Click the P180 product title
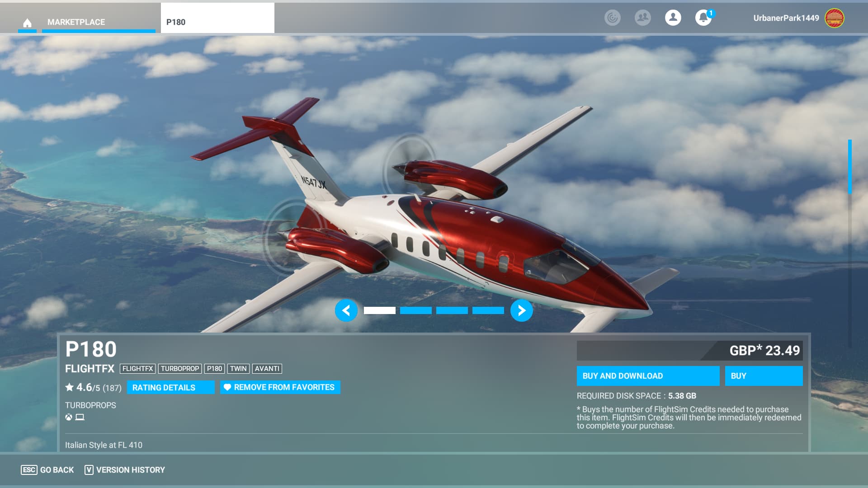Viewport: 868px width, 488px height. coord(91,349)
